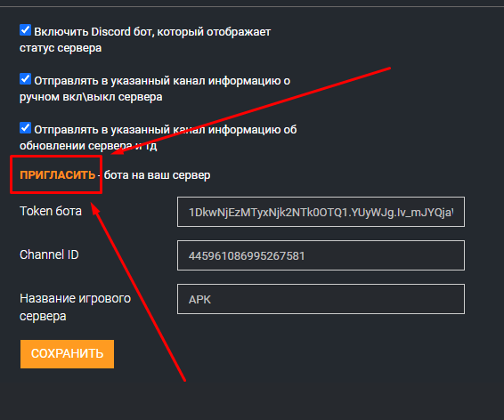Click label 'Отправлять в указанный канал информацию о'

pyautogui.click(x=162, y=81)
